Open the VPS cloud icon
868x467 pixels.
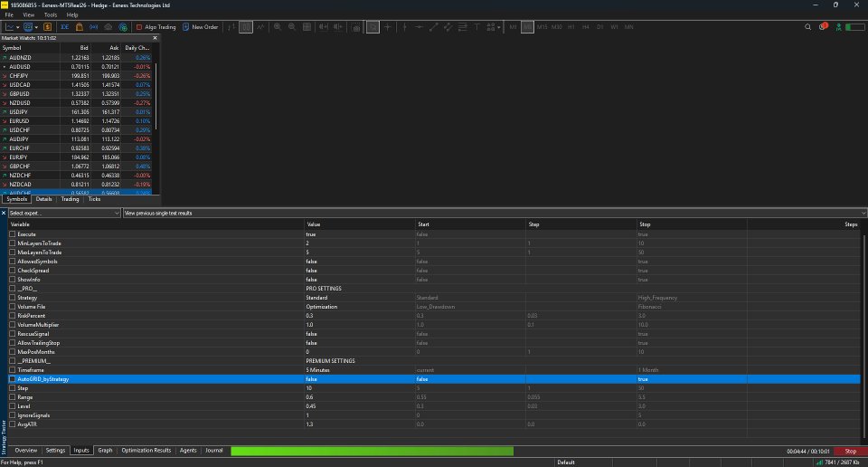click(x=108, y=26)
